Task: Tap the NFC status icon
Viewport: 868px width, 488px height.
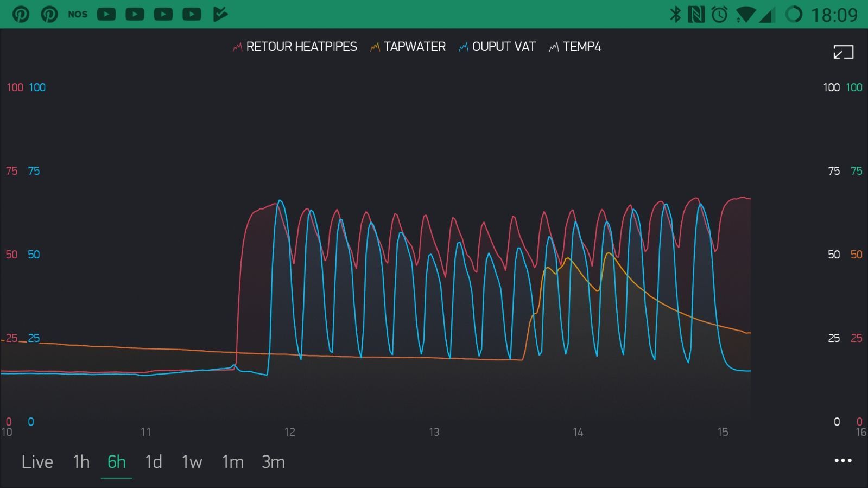Action: 696,14
